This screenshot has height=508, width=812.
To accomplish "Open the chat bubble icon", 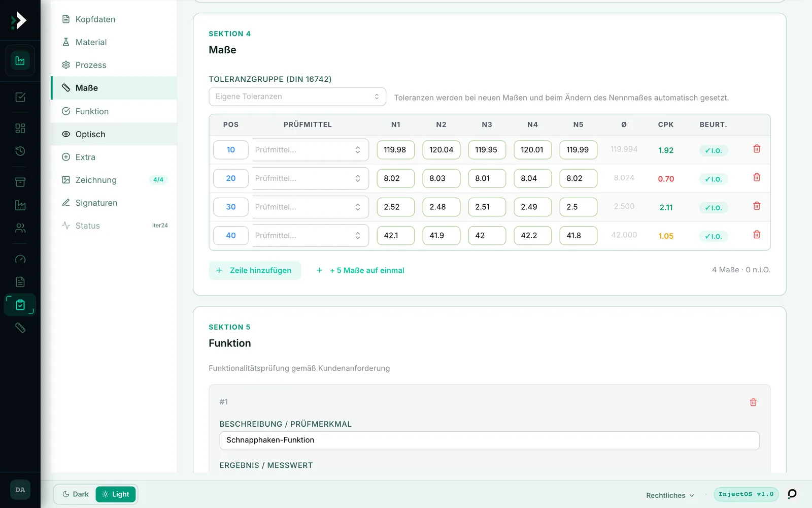I will (x=792, y=494).
